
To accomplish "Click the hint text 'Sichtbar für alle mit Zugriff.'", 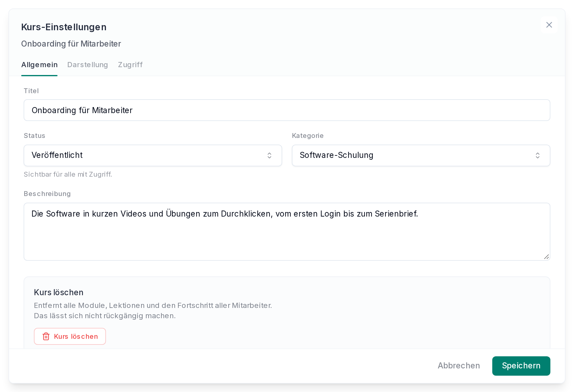I will (x=68, y=174).
